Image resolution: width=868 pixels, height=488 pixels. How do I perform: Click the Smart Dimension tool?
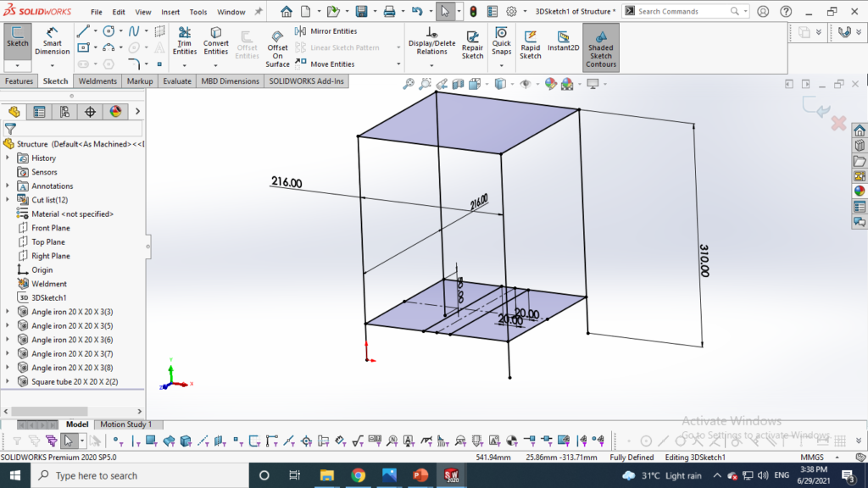pyautogui.click(x=52, y=41)
